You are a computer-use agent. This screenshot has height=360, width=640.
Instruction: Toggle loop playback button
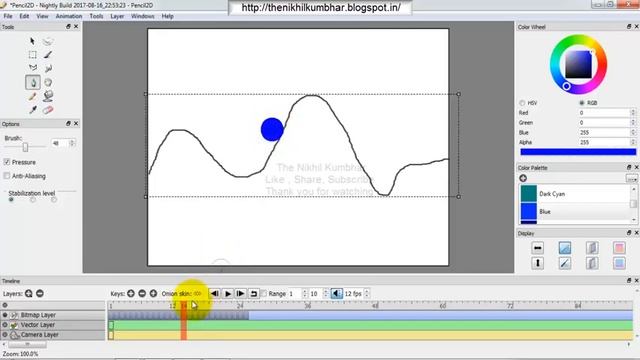(x=253, y=293)
